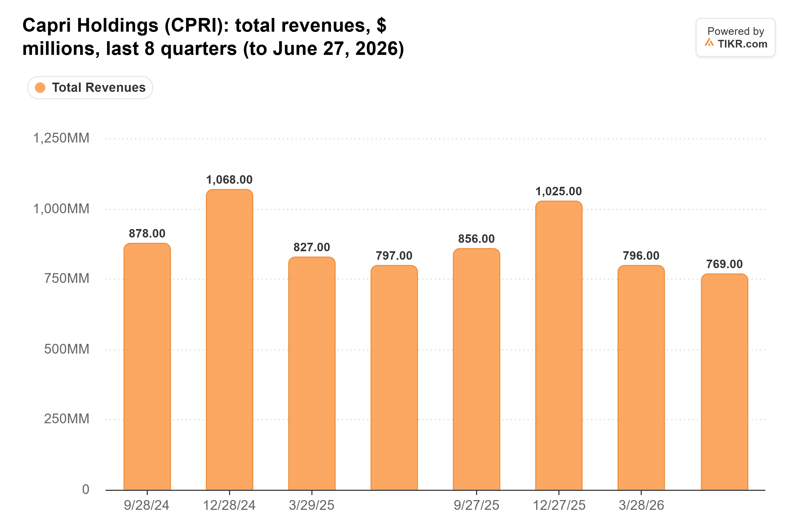Screen dimensions: 798x532
Task: Click the last bar labeled 769.00
Action: pyautogui.click(x=725, y=382)
